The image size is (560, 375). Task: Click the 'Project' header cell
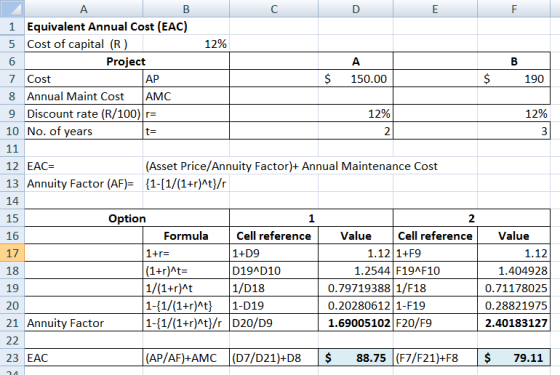click(127, 61)
